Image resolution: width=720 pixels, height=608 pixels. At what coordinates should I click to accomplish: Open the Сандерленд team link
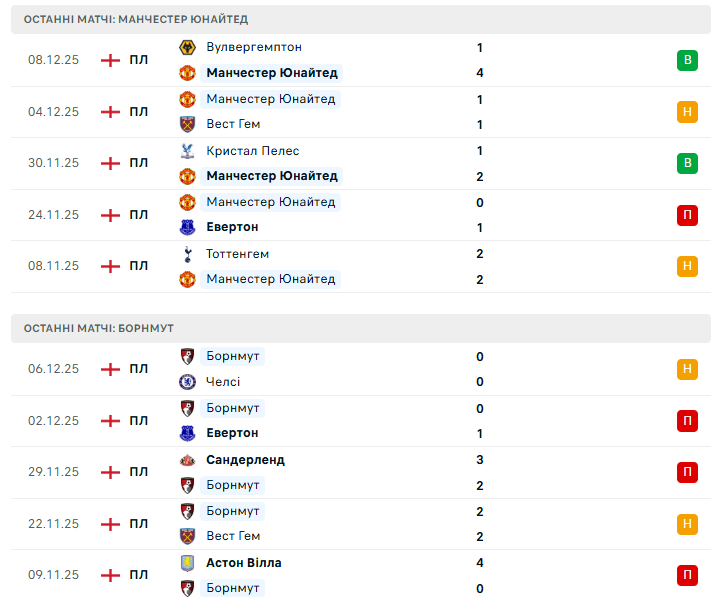tap(245, 460)
